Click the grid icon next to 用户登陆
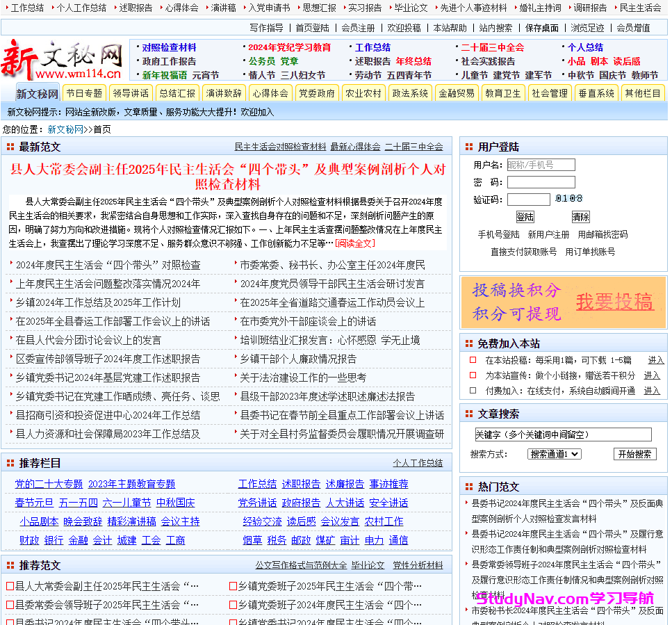This screenshot has width=672, height=625. [x=468, y=147]
